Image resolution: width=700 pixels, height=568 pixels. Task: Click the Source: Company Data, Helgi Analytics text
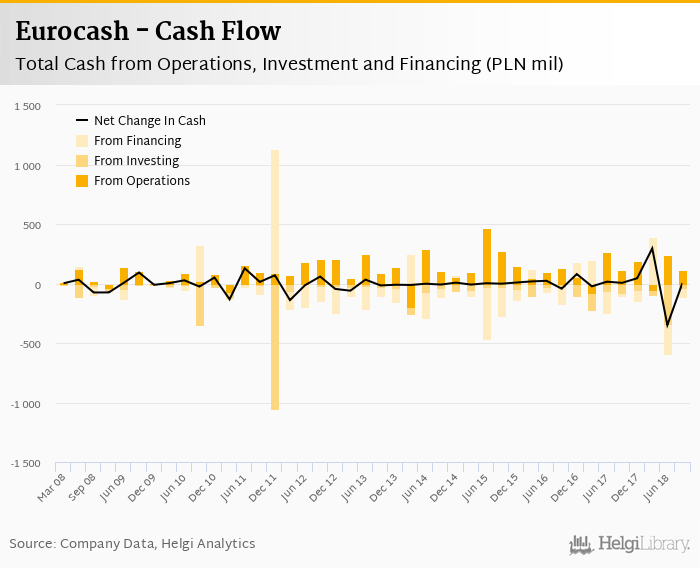132,544
